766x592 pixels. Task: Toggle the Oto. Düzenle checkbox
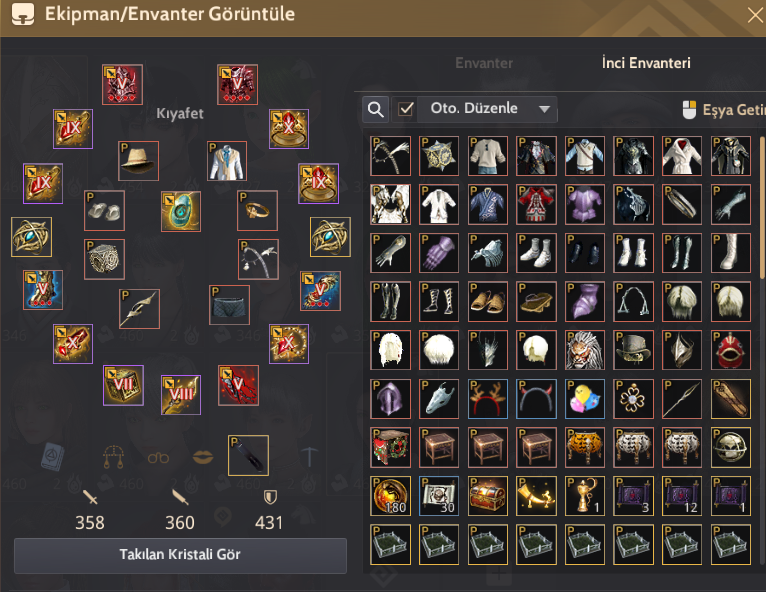[406, 109]
